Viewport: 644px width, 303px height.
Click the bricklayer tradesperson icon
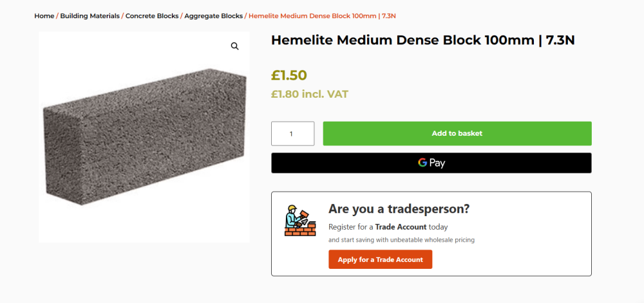tap(300, 221)
